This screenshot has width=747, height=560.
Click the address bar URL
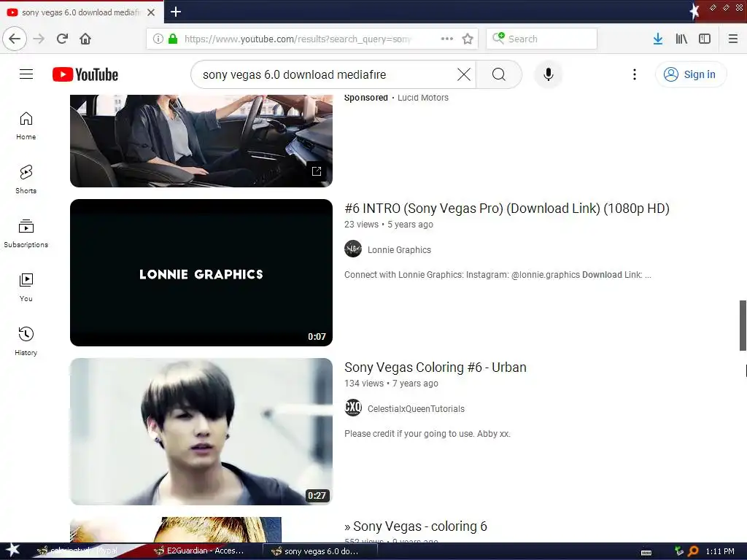(298, 39)
